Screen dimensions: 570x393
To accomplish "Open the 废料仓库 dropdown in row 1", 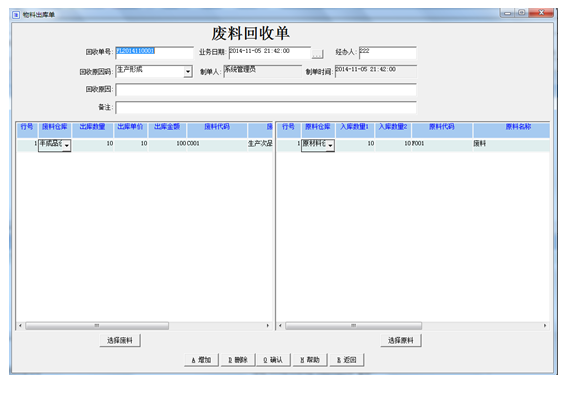I will click(67, 145).
